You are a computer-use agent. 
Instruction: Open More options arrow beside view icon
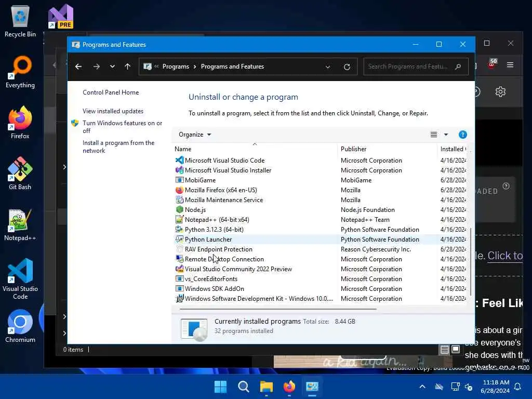[446, 135]
